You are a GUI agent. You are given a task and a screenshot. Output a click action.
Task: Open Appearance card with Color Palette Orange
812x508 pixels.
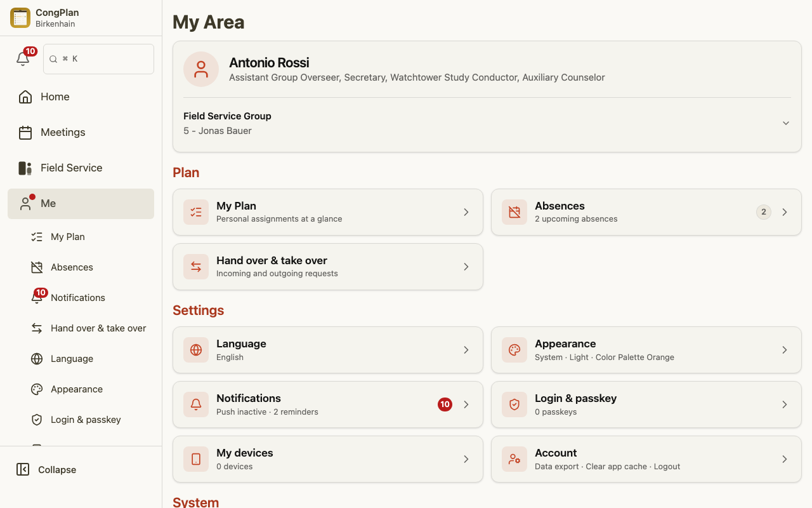[646, 350]
